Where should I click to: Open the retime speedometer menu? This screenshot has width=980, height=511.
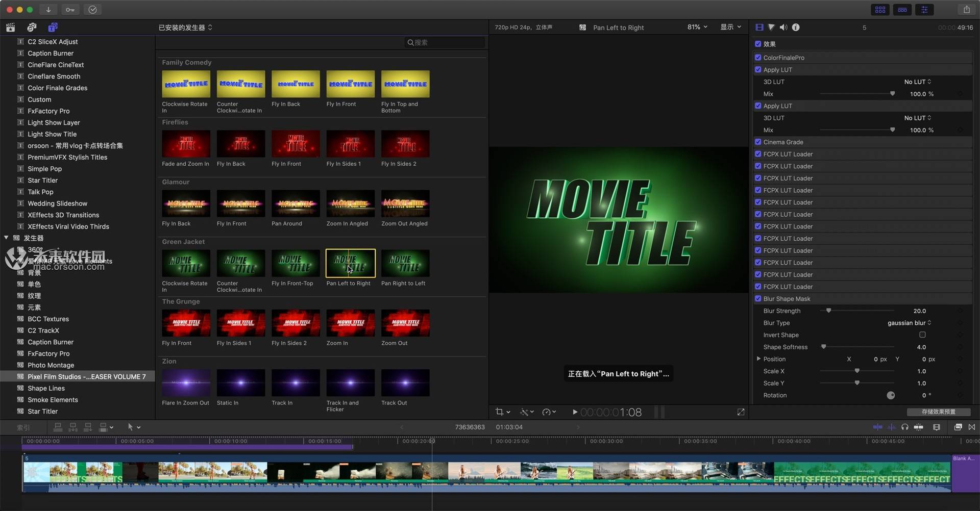tap(549, 412)
